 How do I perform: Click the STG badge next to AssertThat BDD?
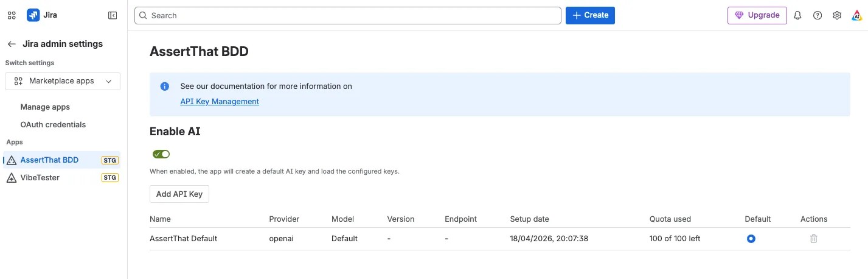pos(110,160)
